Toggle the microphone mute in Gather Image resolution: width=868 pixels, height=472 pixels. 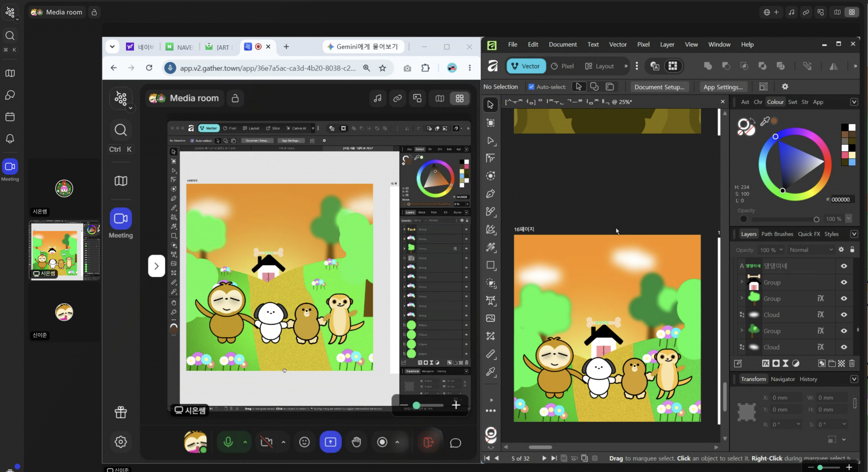coord(228,442)
